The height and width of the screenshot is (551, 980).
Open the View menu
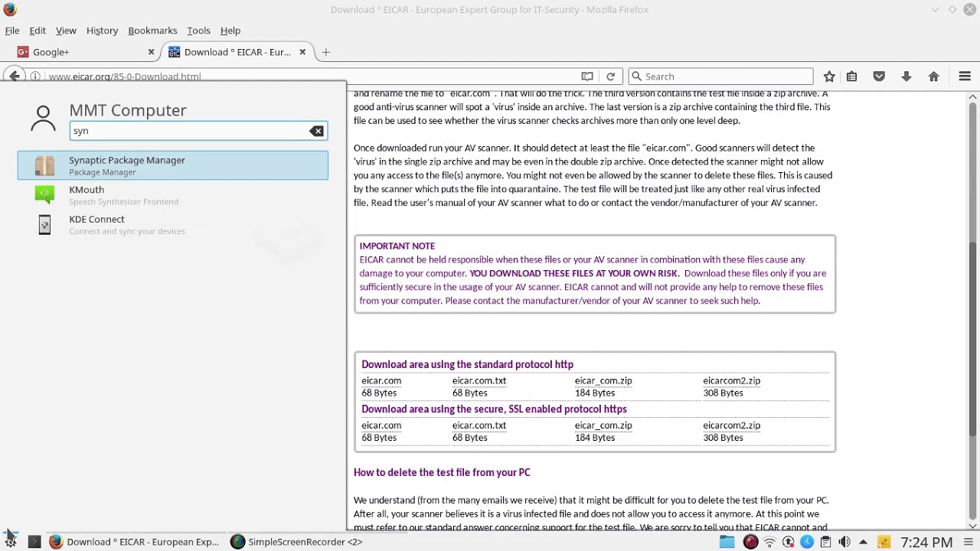tap(66, 31)
